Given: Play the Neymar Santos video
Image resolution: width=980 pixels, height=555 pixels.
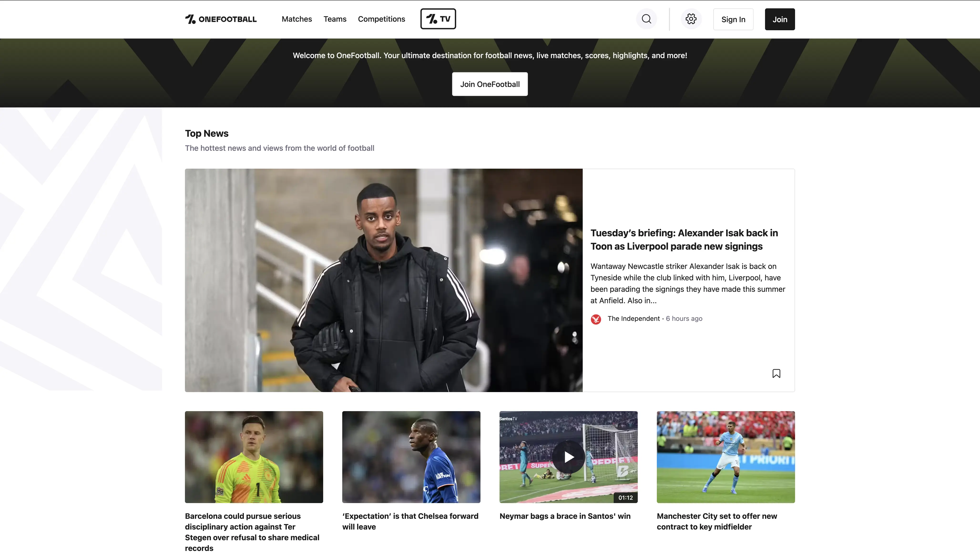Looking at the screenshot, I should pos(569,457).
